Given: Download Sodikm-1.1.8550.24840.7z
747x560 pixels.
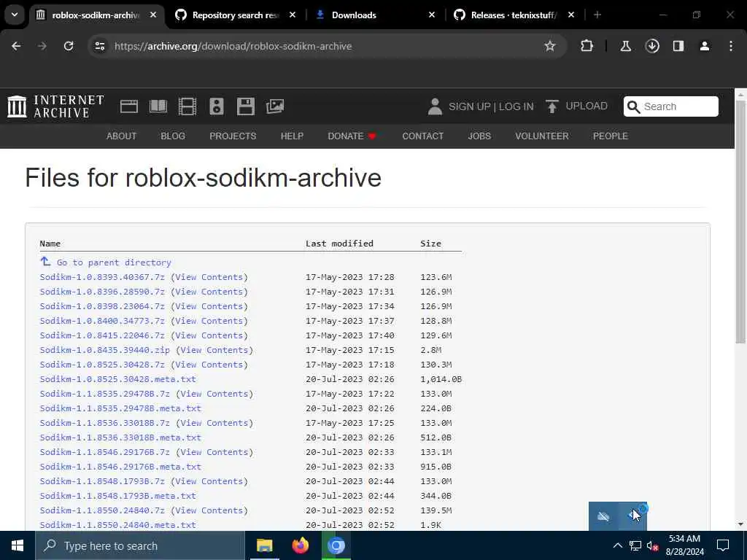Looking at the screenshot, I should coord(102,510).
